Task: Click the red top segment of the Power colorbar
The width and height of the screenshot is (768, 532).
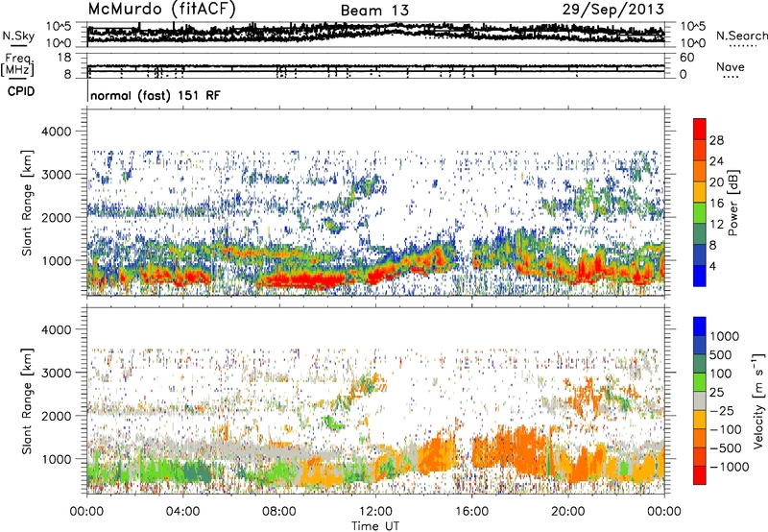Action: tap(700, 129)
